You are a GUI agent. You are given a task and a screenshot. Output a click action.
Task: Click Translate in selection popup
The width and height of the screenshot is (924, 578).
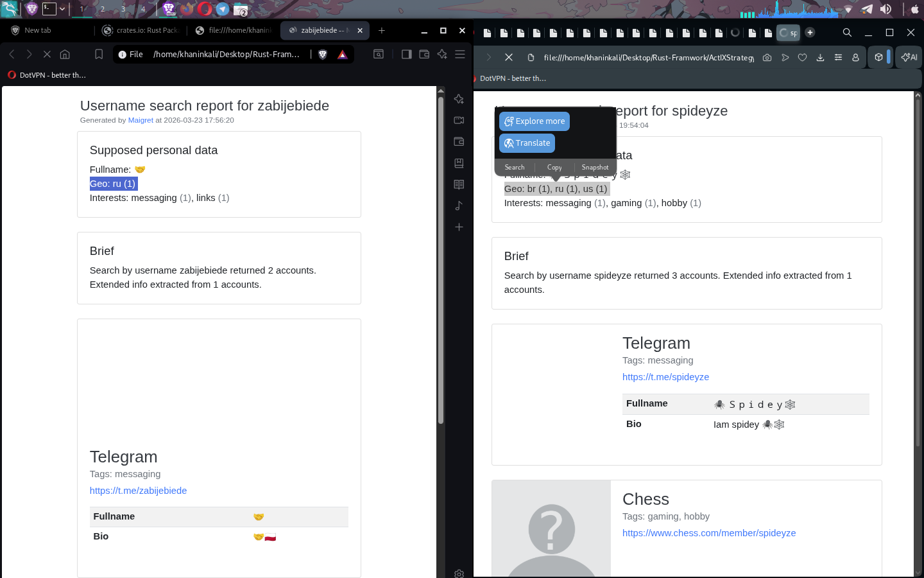coord(527,143)
